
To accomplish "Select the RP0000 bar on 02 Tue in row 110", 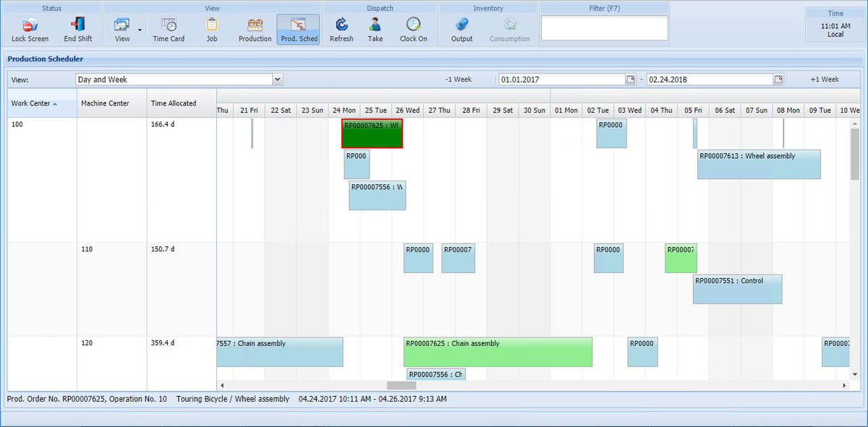I will tap(608, 258).
